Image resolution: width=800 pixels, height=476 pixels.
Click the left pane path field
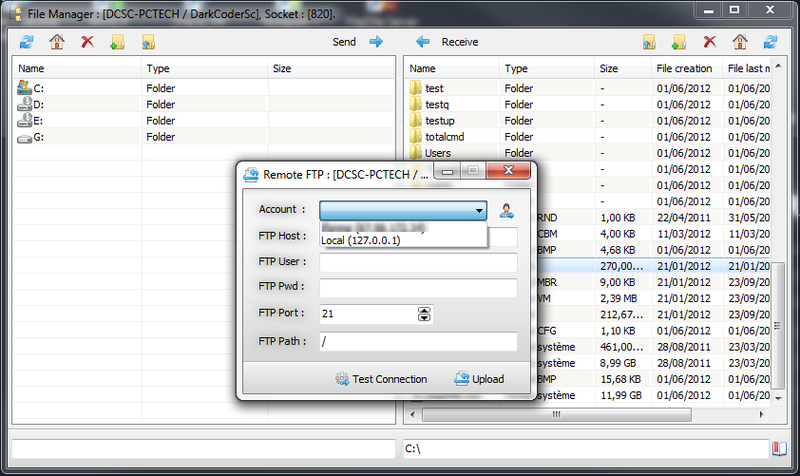[204, 448]
